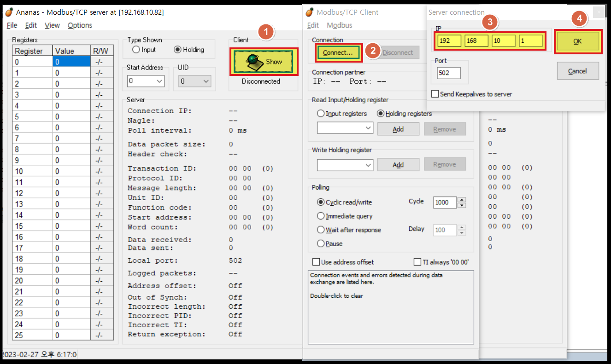Open the Options menu in the server window
This screenshot has width=611, height=364.
(x=79, y=25)
